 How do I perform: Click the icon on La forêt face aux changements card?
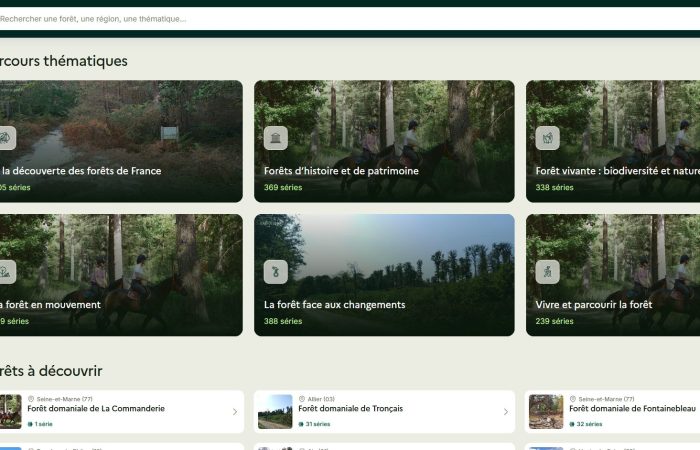(275, 272)
